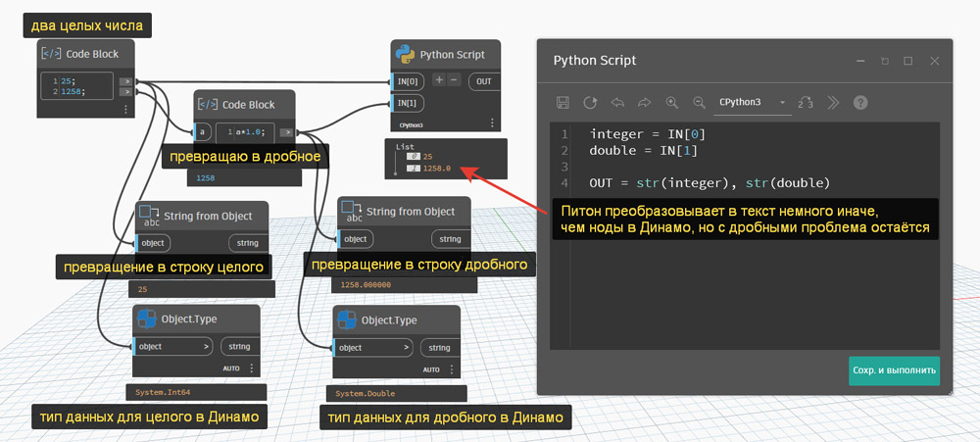The width and height of the screenshot is (980, 442).
Task: Click the OUT port of Python Script node
Action: pos(483,81)
